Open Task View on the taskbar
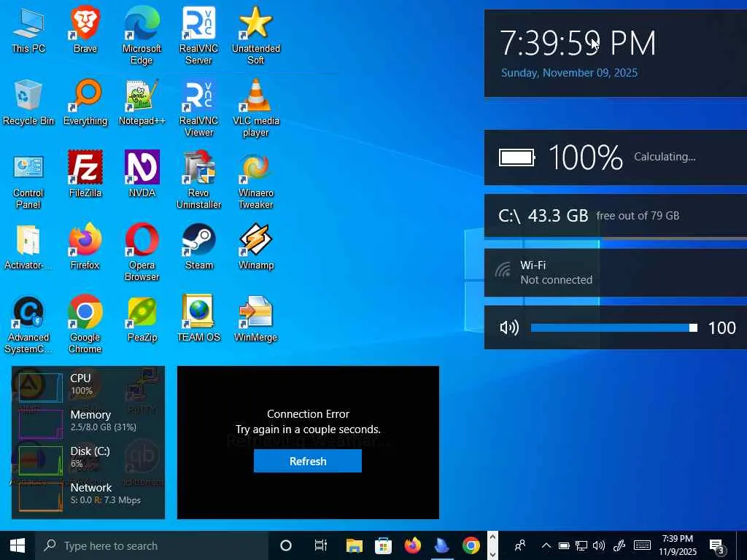The width and height of the screenshot is (747, 560). [x=321, y=545]
